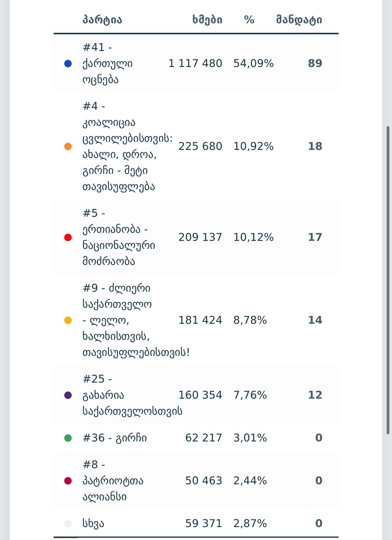This screenshot has width=392, height=540.
Task: Click the green dot for #36 გირჩი
Action: tap(68, 438)
